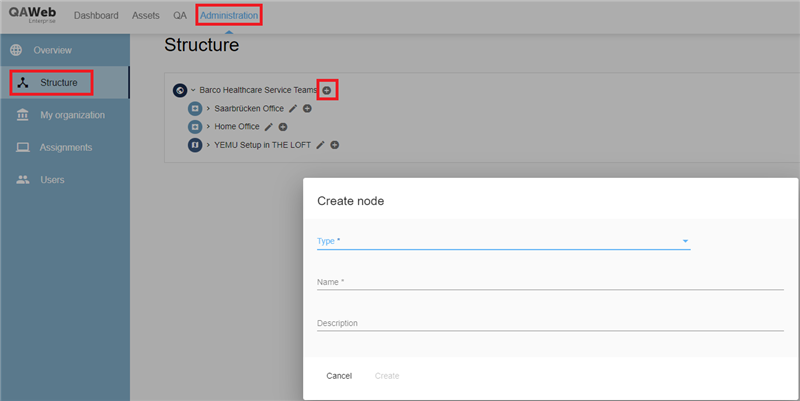
Task: Select the YEMU Setup in THE LOFT row
Action: click(x=262, y=144)
